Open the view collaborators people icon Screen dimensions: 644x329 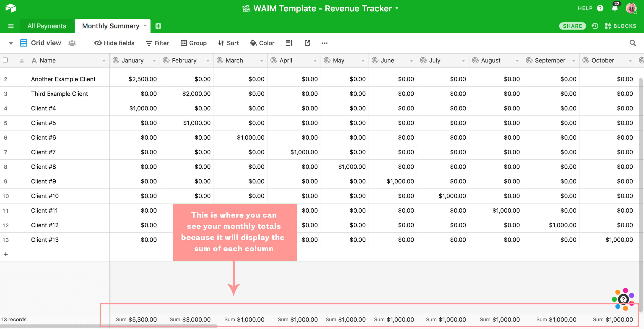tap(72, 43)
